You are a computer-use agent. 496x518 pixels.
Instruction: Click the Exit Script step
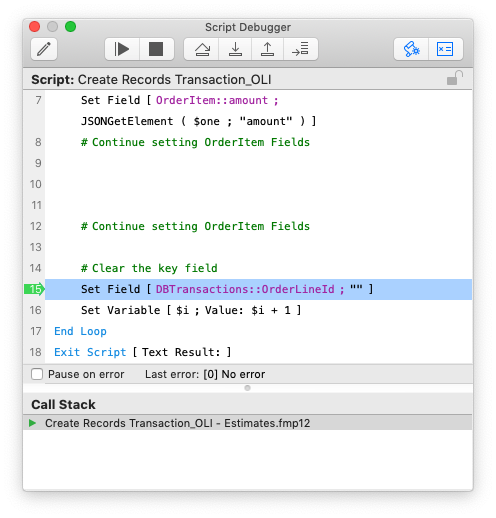click(x=143, y=352)
